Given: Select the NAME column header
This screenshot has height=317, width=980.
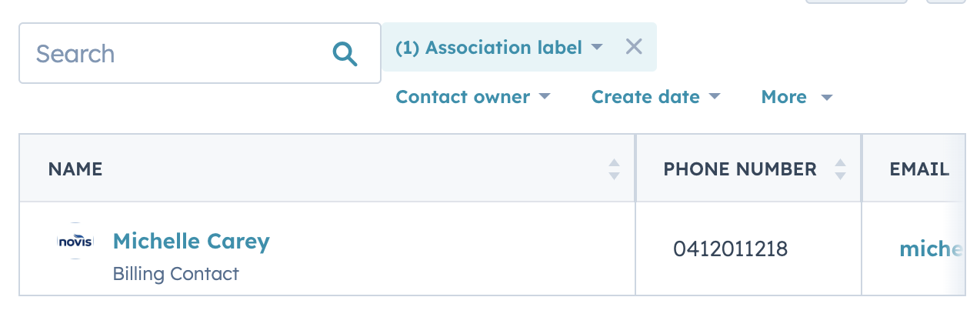Looking at the screenshot, I should [x=75, y=169].
